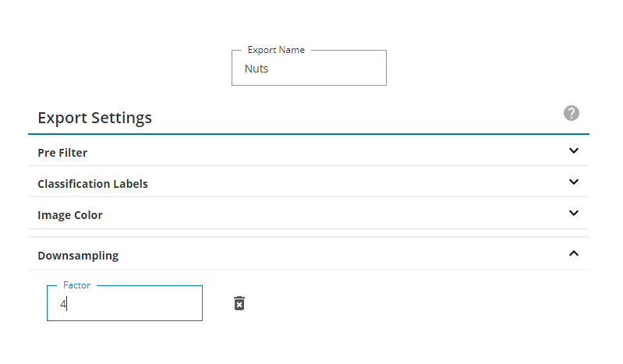The width and height of the screenshot is (623, 364).
Task: Select the Image Color section title
Action: point(70,215)
